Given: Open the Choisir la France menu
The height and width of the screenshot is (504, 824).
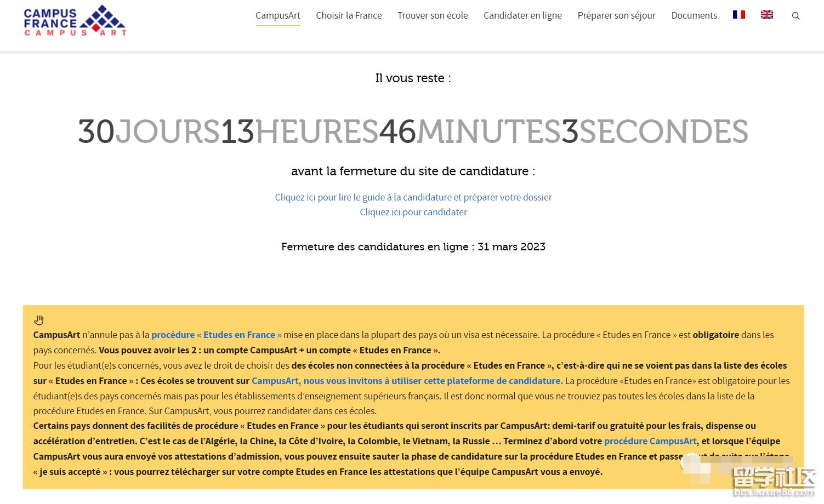Looking at the screenshot, I should point(349,15).
